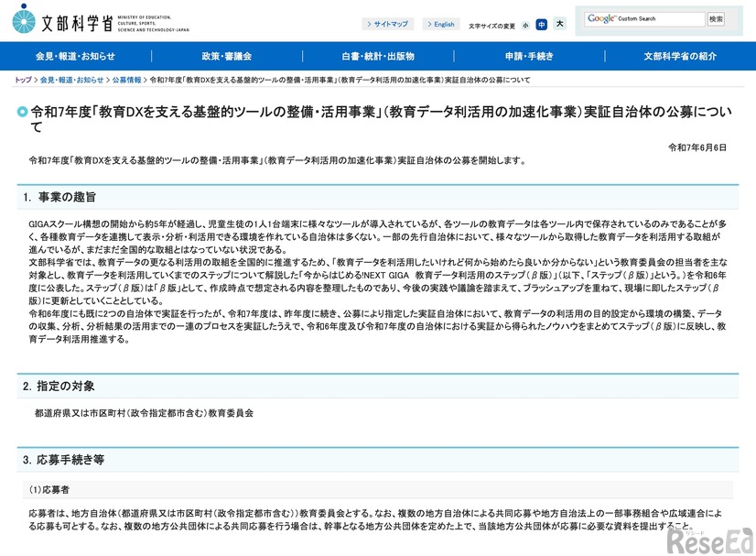Viewport: 756px width, 556px height.
Task: Open breadcrumb link 会見・報道・お知らせ
Action: 71,80
